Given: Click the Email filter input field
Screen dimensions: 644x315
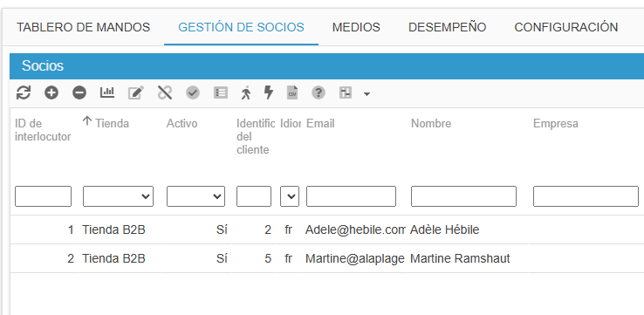Looking at the screenshot, I should pyautogui.click(x=351, y=196).
